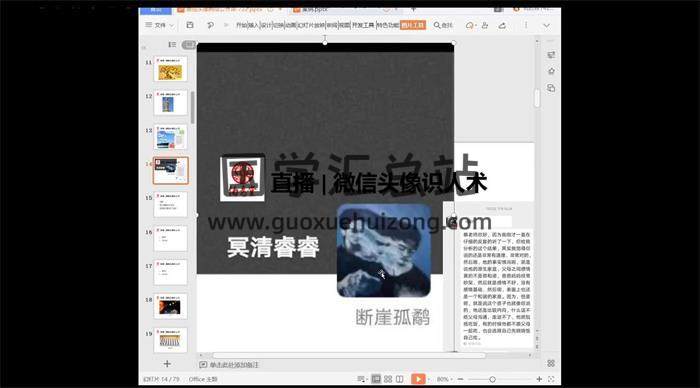This screenshot has width=700, height=388.
Task: Toggle the slide thumbnail view pill
Action: (189, 44)
